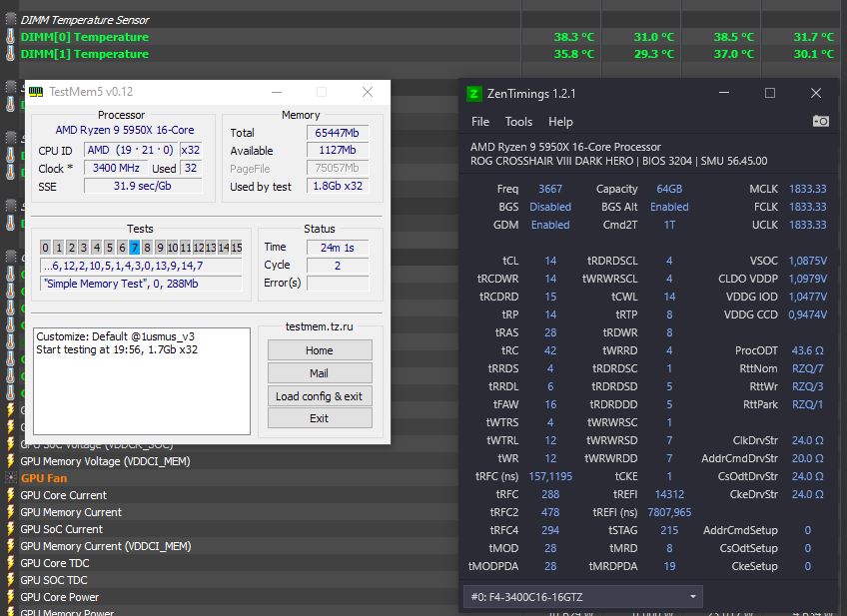Click the ProcODT value 43.6 Ω
The image size is (847, 616).
click(808, 350)
